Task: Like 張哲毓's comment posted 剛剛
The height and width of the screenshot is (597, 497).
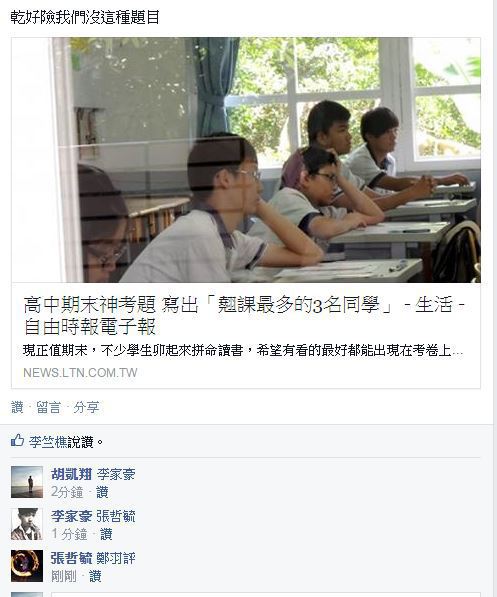Action: (95, 576)
